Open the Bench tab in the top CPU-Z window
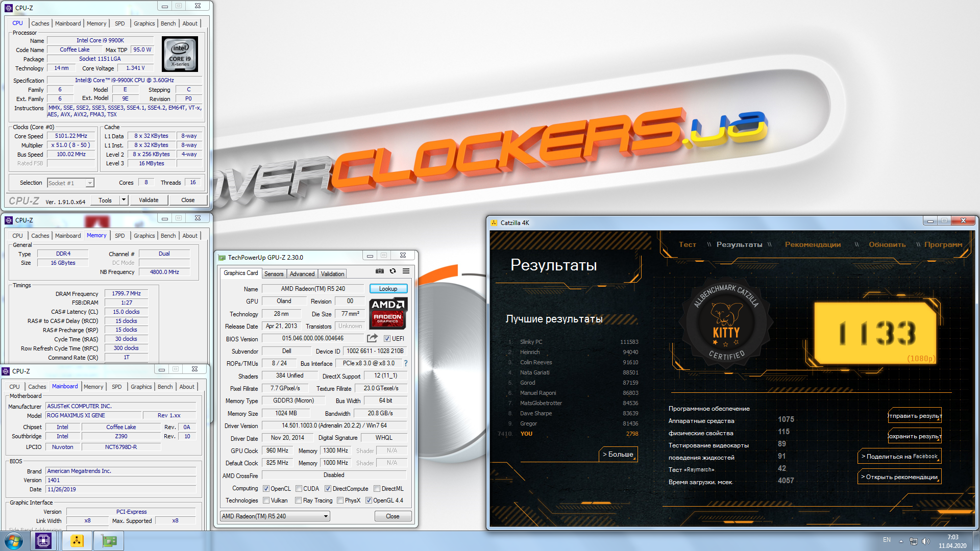The width and height of the screenshot is (980, 551). point(168,23)
